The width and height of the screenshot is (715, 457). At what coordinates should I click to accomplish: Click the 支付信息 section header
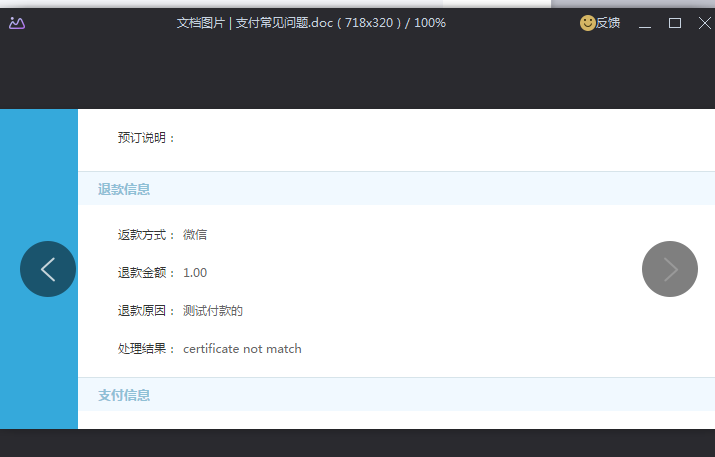124,395
